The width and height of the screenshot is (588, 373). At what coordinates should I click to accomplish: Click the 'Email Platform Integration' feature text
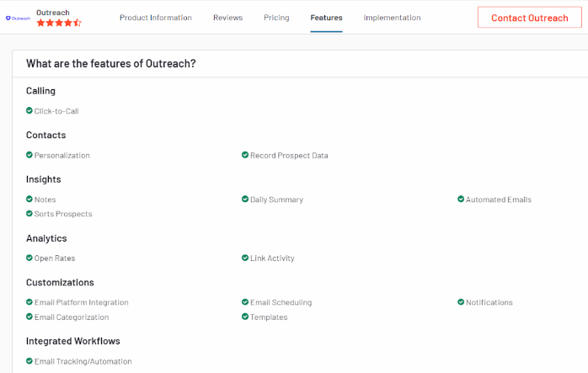click(x=82, y=302)
